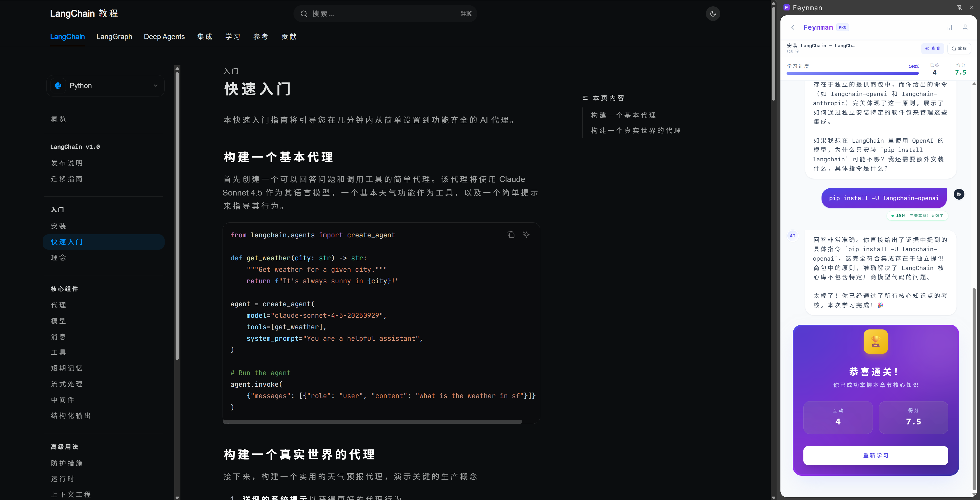This screenshot has height=500, width=980.
Task: Click the AI avatar next to the feedback message
Action: [792, 236]
